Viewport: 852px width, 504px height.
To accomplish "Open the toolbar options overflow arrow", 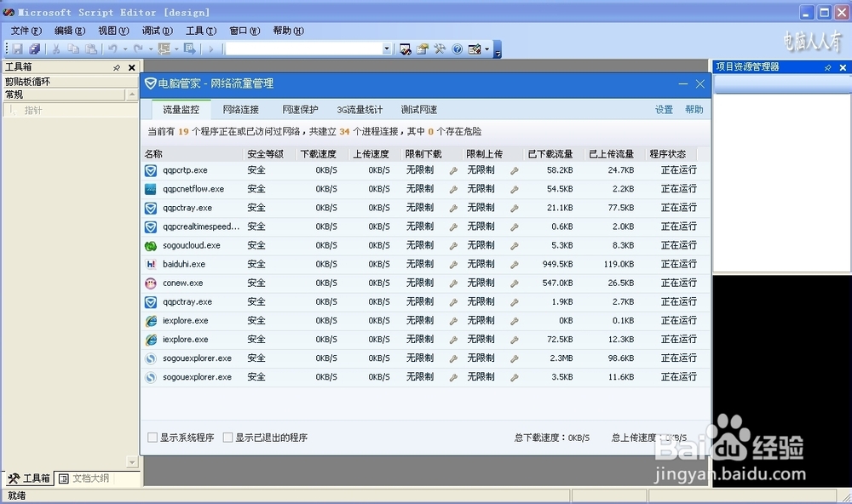I will pyautogui.click(x=498, y=50).
